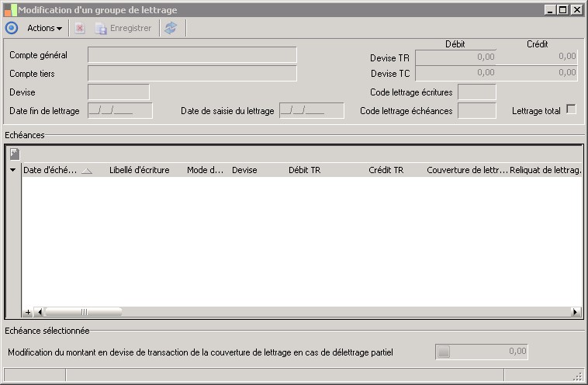This screenshot has width=588, height=385.
Task: Close the Modification d'un groupe window
Action: [576, 10]
